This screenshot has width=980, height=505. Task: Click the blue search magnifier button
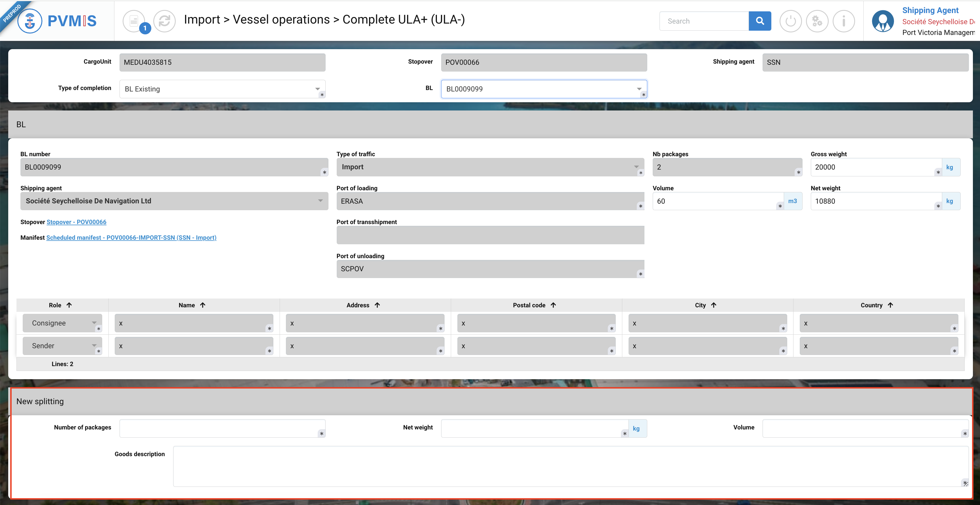coord(759,21)
